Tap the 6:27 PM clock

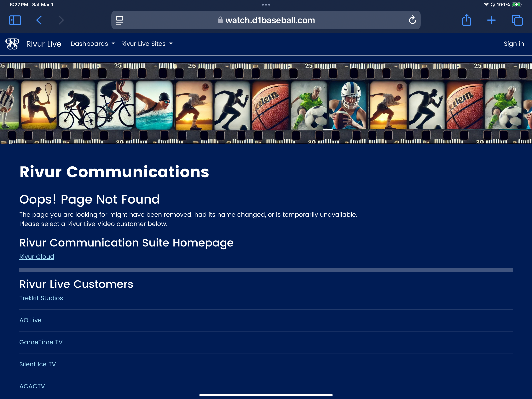(x=19, y=5)
